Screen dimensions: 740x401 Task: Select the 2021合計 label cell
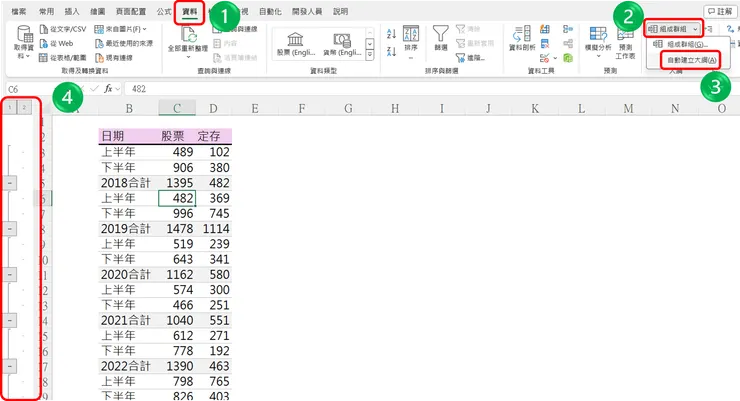point(128,320)
